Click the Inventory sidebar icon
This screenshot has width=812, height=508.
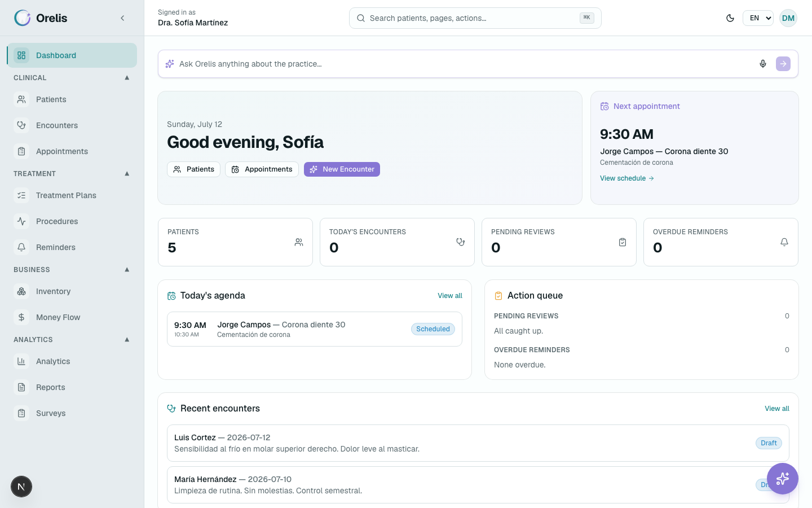21,291
